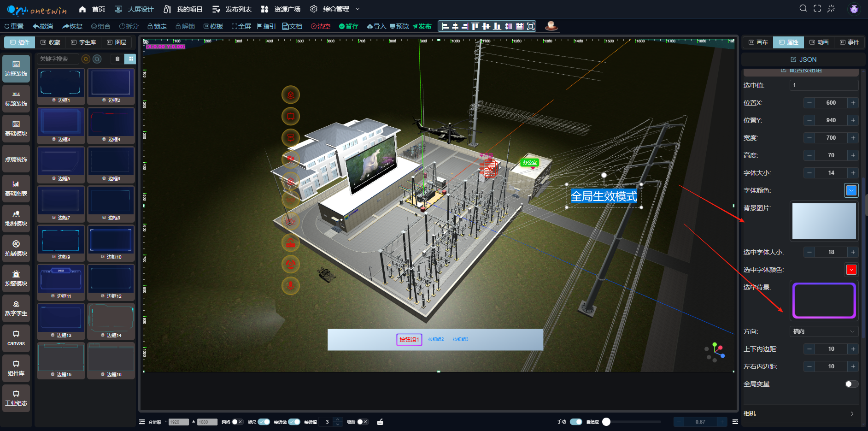Image resolution: width=868 pixels, height=431 pixels.
Task: Open the 地图模块 map module category
Action: pos(16,218)
